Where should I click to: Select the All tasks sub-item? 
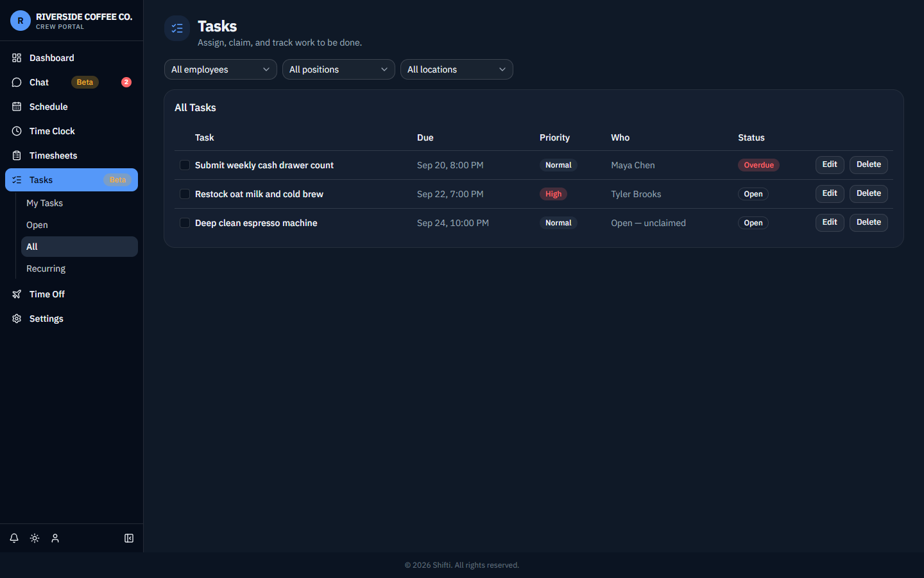(x=80, y=247)
